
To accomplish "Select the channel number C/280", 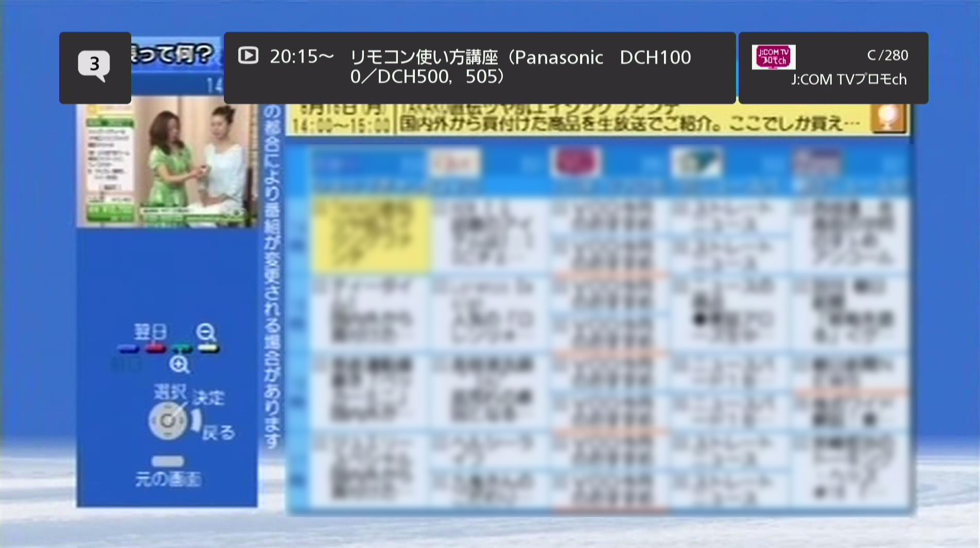I will [887, 55].
